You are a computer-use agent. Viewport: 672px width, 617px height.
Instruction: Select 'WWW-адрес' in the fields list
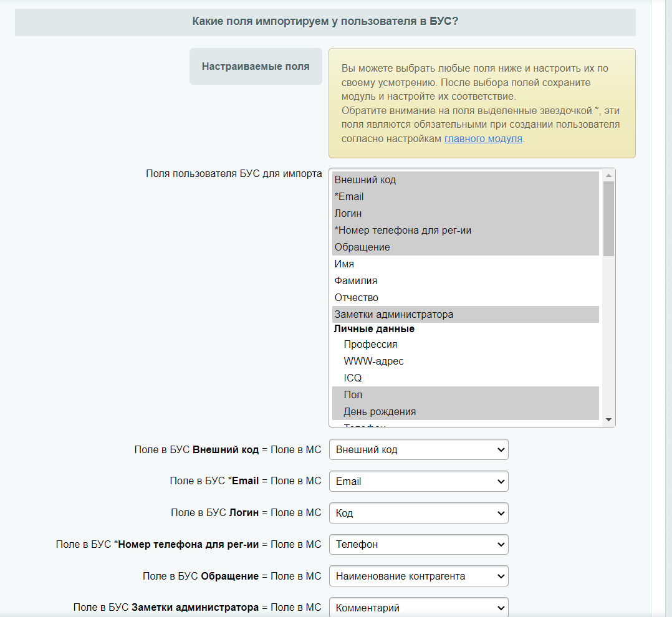373,361
